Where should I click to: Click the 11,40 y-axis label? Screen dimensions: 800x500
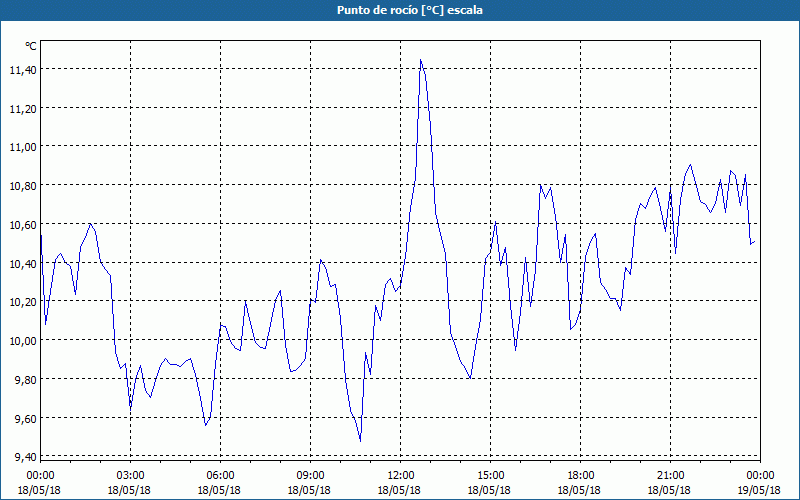tap(23, 69)
